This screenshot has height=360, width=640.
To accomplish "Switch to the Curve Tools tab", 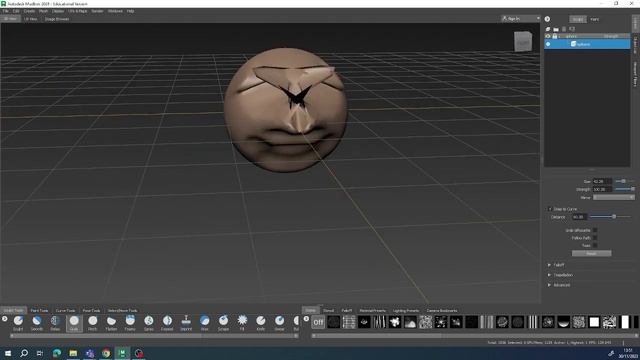I will point(65,311).
